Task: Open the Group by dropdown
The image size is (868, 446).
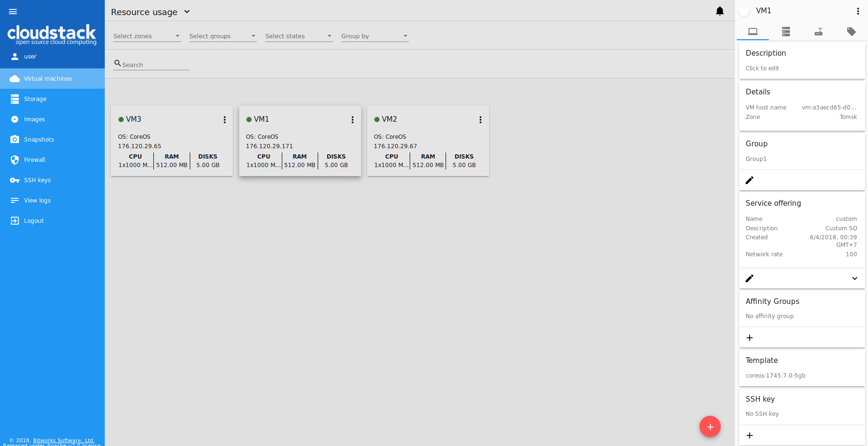Action: point(375,36)
